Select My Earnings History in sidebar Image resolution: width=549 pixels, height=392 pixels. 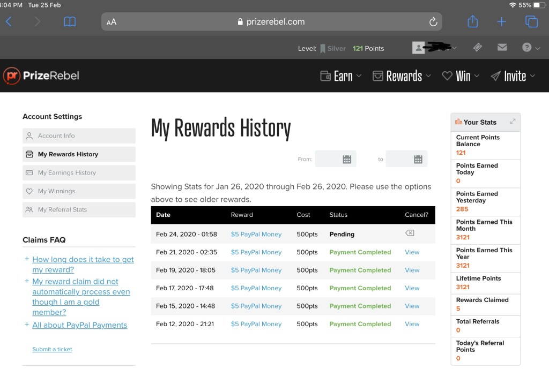click(67, 173)
